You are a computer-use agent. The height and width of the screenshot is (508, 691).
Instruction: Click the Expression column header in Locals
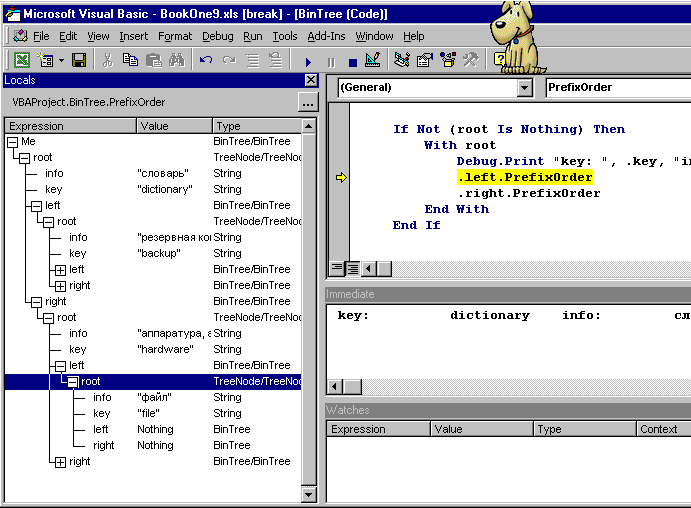click(71, 126)
